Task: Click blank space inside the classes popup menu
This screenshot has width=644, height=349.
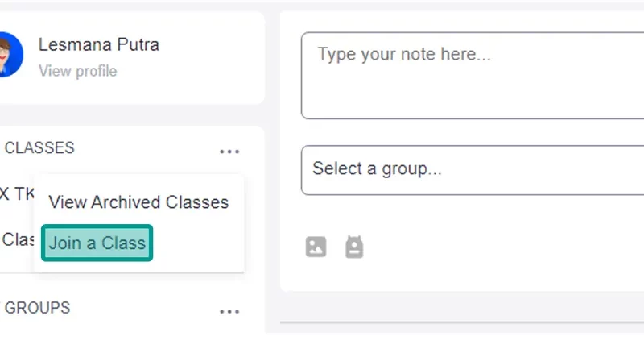Action: (197, 244)
